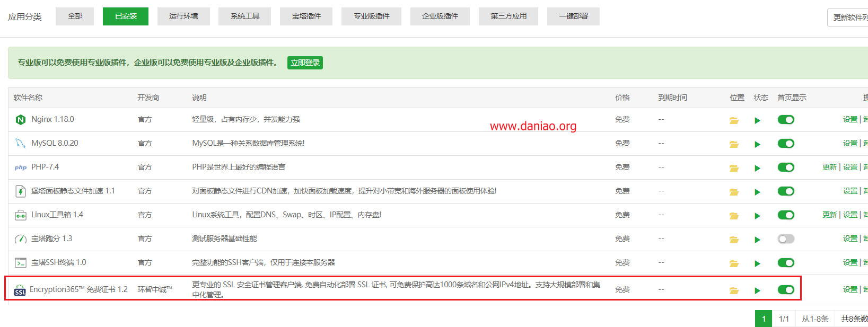Open 设置 for Nginx 1.18.0
Screen dimensions: 868x327
click(850, 120)
